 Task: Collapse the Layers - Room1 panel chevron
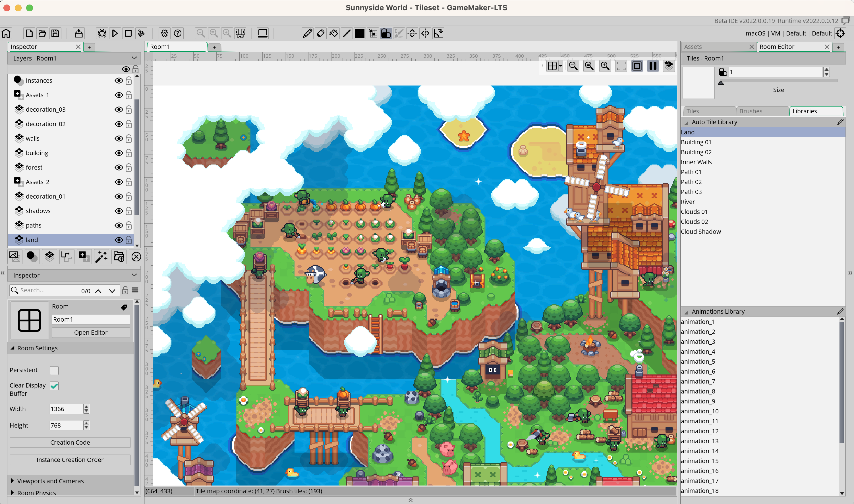pyautogui.click(x=134, y=58)
